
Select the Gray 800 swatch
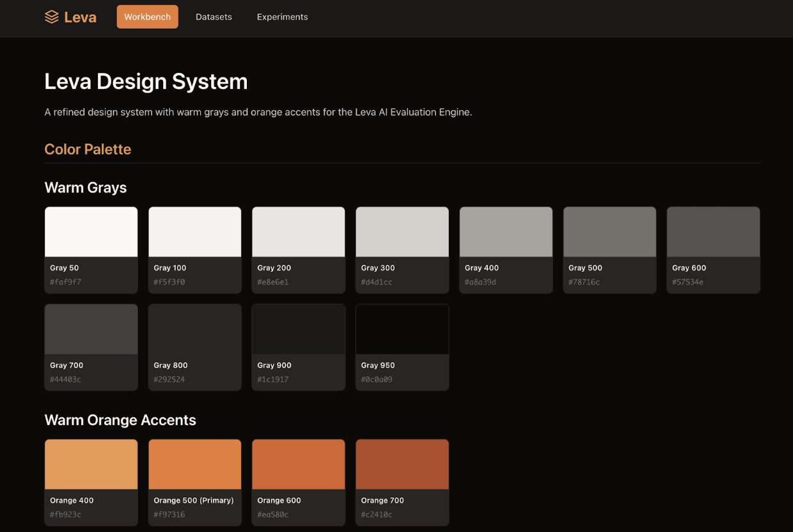(x=194, y=329)
